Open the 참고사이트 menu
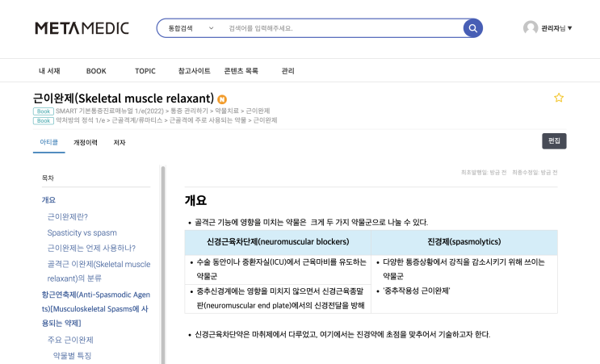Screen dimensions: 600x364 (x=194, y=71)
